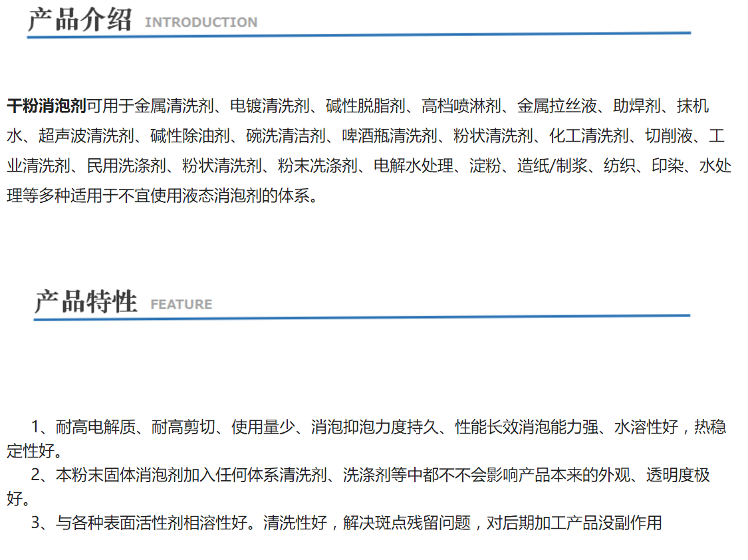
Task: Click the bold 干粉消泡剂 text
Action: coord(47,106)
